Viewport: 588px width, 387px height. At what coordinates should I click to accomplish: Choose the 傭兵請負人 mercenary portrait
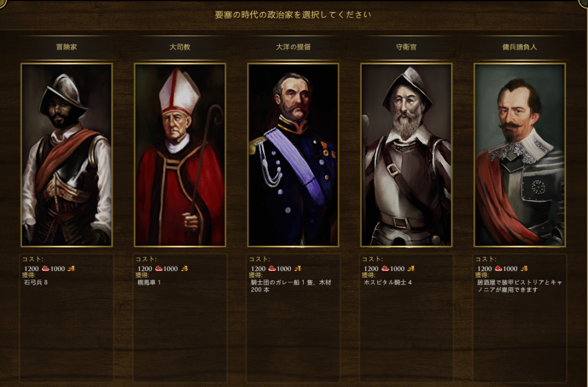click(x=520, y=155)
